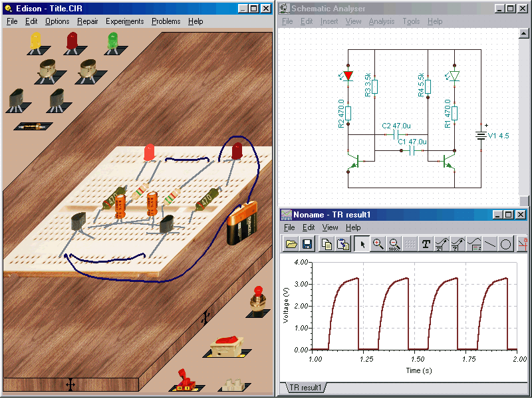Open the Experiments menu in Edison
This screenshot has height=399, width=532.
124,21
